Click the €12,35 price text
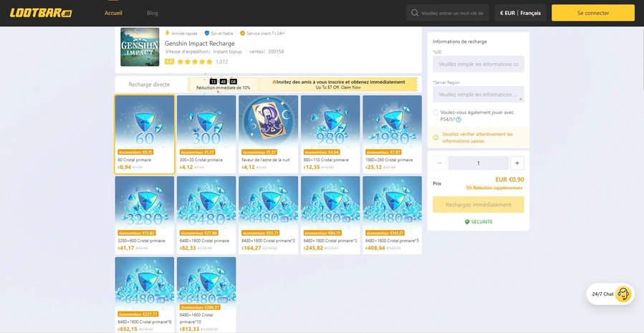This screenshot has height=333, width=644. [x=311, y=167]
